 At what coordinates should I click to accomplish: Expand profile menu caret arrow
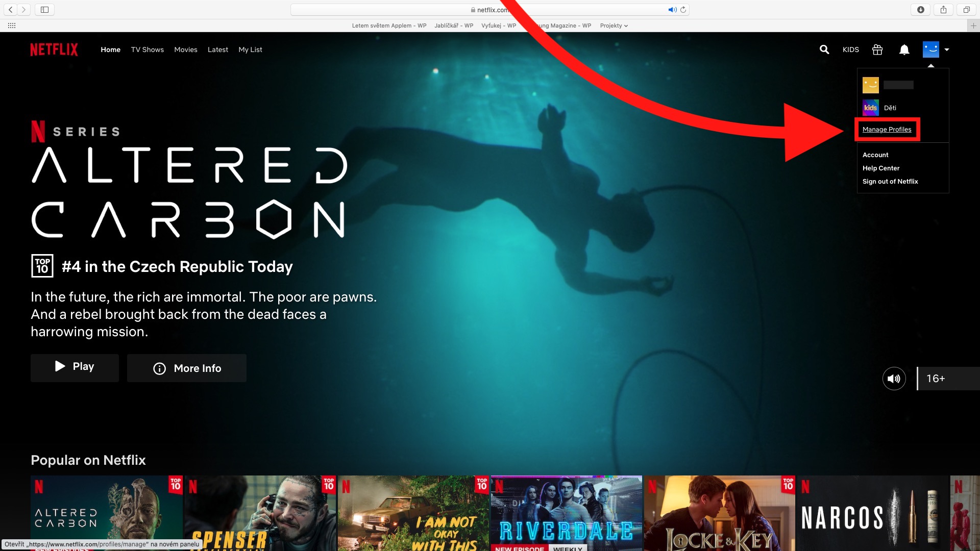947,49
